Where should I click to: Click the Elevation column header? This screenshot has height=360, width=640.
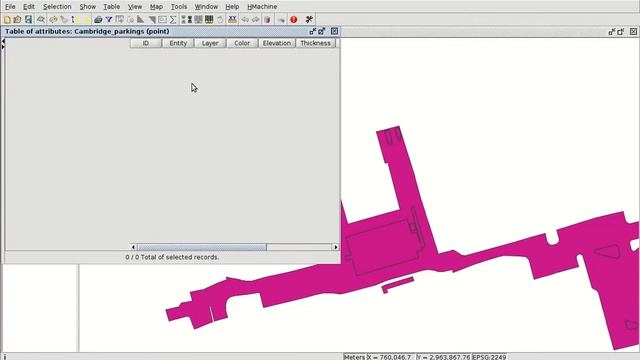[277, 43]
